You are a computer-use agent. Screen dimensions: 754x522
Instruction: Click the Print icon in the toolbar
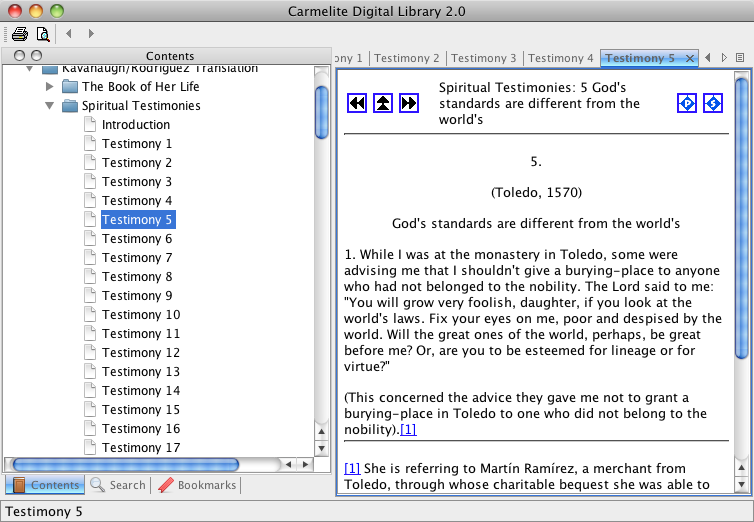point(20,33)
